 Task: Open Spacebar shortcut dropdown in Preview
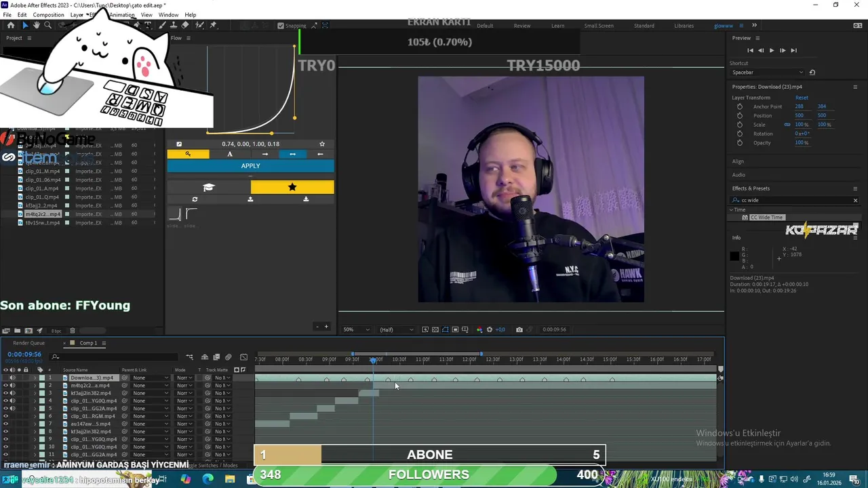click(x=768, y=73)
